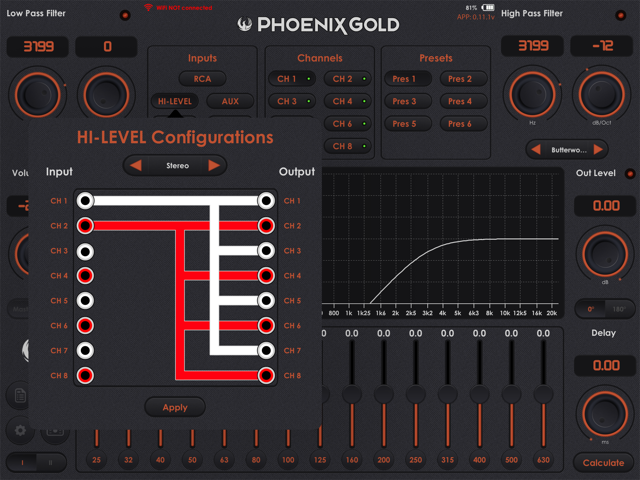Switch to bank I selector
The height and width of the screenshot is (480, 640).
click(22, 462)
